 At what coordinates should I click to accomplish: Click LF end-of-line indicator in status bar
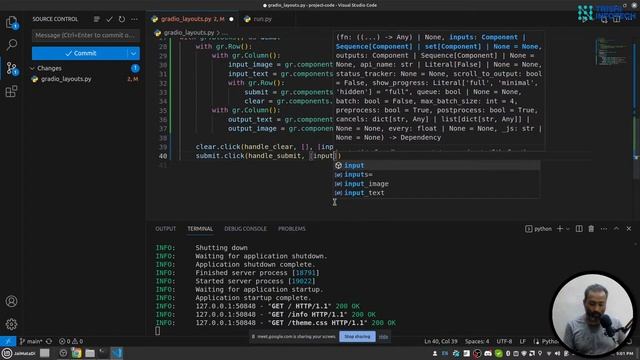522,341
